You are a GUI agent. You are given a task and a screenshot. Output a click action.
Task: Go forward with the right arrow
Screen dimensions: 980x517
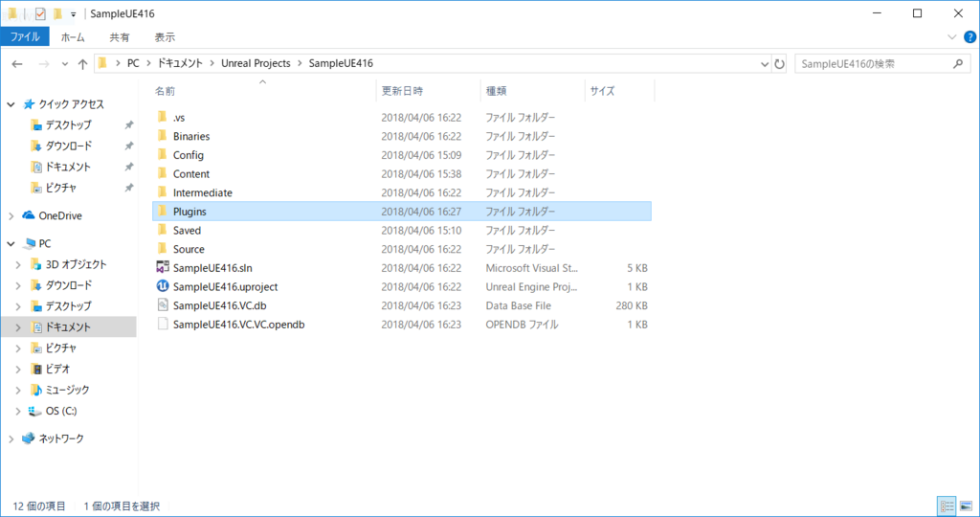click(44, 64)
